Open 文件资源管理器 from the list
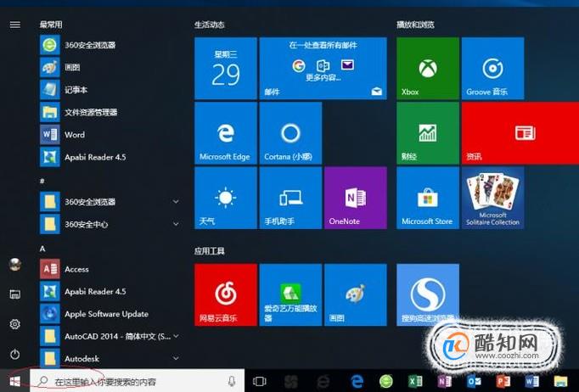Screen dimensions: 579x392 pyautogui.click(x=110, y=112)
